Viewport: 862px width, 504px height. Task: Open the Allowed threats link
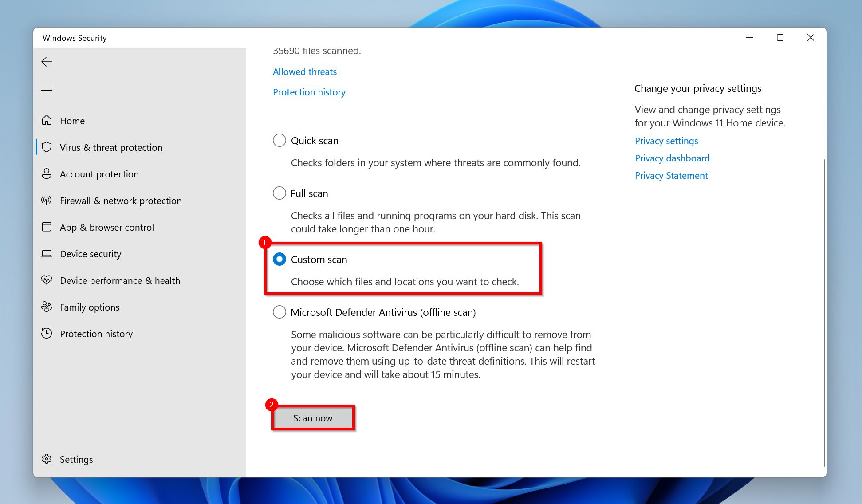pos(304,71)
